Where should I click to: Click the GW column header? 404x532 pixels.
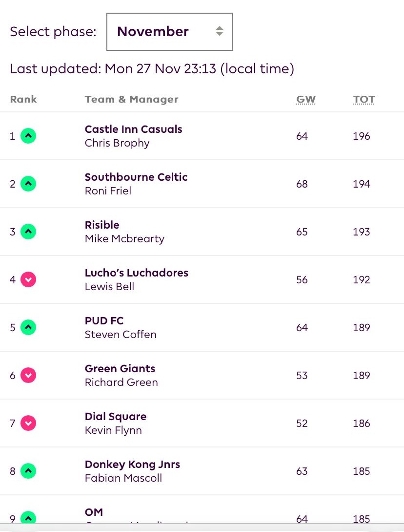point(306,100)
